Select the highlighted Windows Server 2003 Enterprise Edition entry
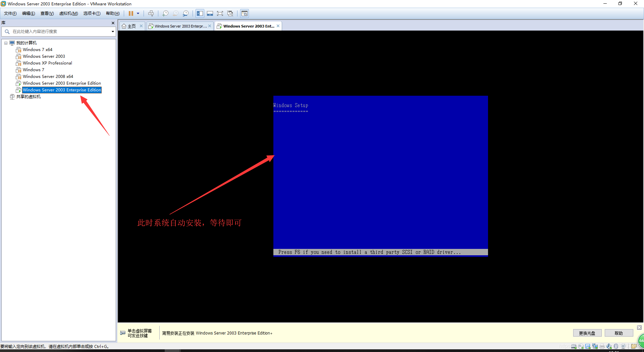The image size is (644, 352). pos(62,90)
